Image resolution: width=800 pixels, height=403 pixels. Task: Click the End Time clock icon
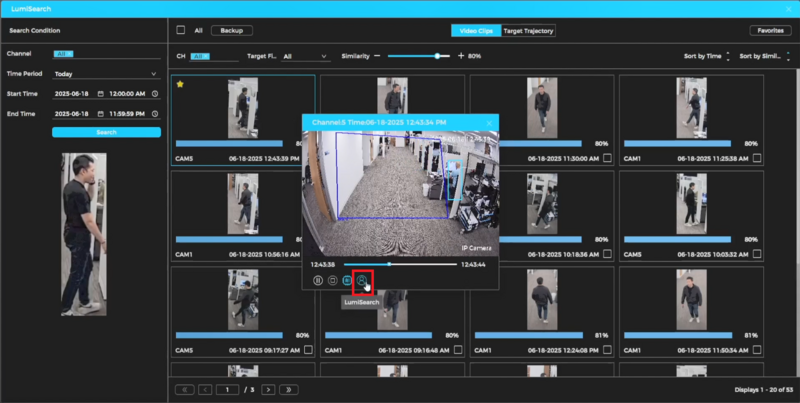154,114
